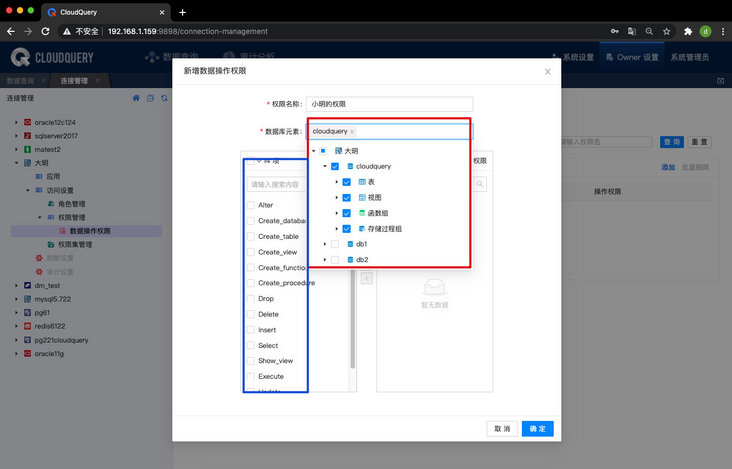Click the matest2 connection icon
732x469 pixels.
(x=28, y=149)
